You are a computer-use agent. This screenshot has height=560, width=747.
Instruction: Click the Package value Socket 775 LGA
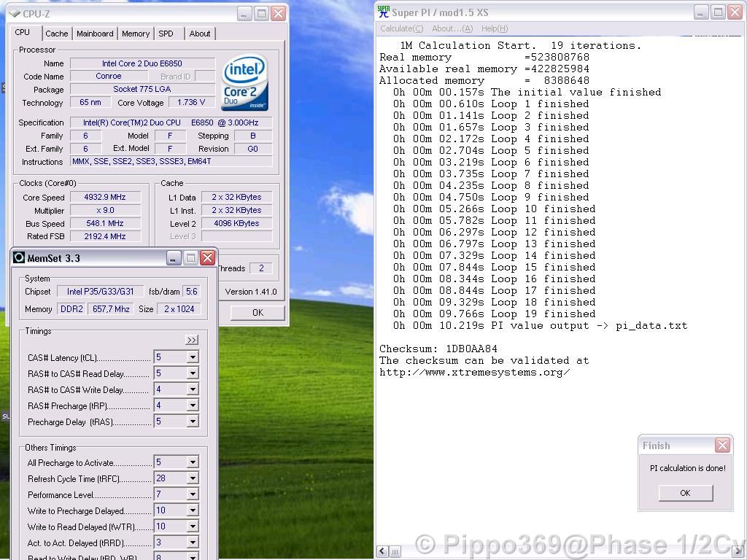pyautogui.click(x=142, y=89)
